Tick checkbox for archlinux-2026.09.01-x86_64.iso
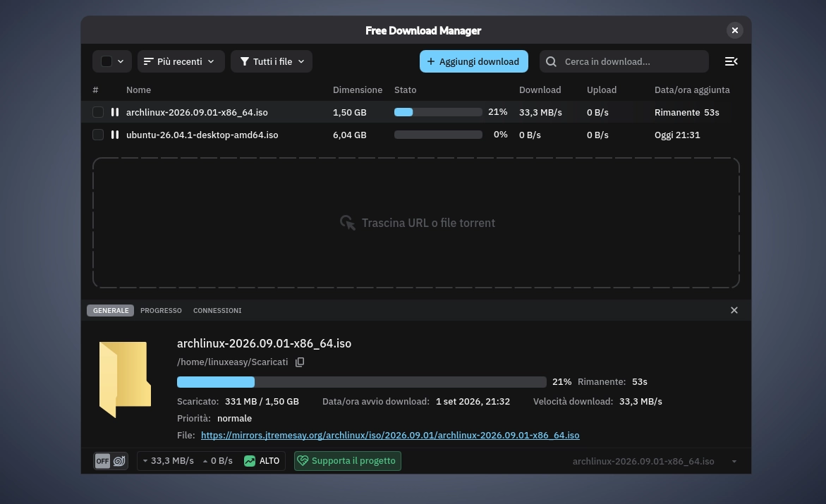826x504 pixels. click(98, 112)
